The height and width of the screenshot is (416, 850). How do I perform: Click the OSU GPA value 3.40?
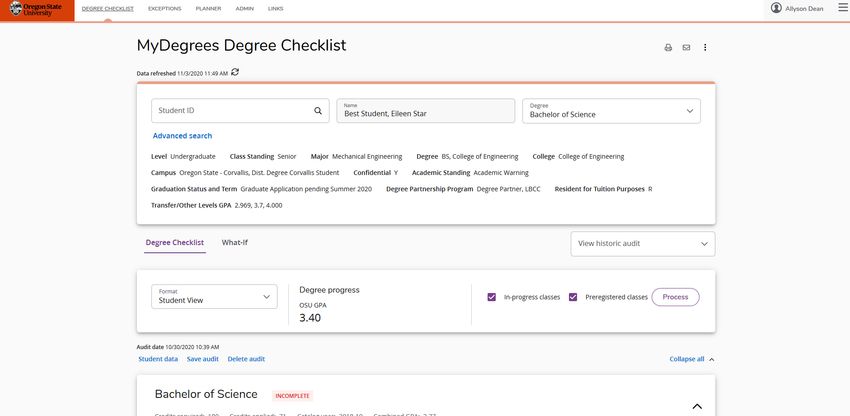coord(310,318)
